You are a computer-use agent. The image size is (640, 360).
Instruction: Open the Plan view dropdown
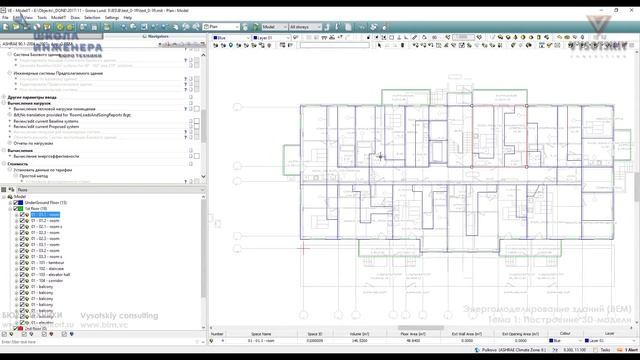tap(221, 27)
